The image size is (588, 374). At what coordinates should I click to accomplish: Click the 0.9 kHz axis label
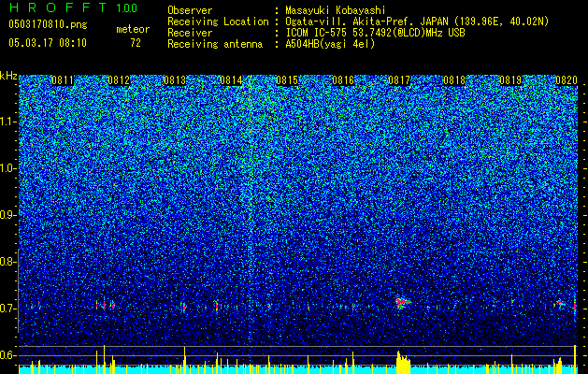pos(7,215)
